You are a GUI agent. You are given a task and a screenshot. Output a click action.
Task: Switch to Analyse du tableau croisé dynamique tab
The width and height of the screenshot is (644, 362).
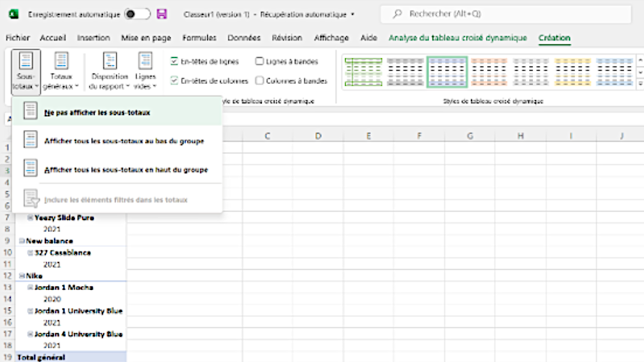pos(458,38)
